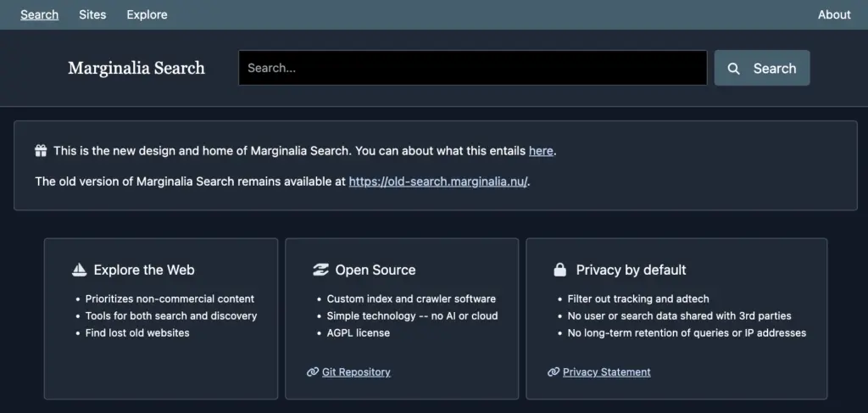868x413 pixels.
Task: Click 'This is the new design and home' sentence
Action: coord(305,151)
